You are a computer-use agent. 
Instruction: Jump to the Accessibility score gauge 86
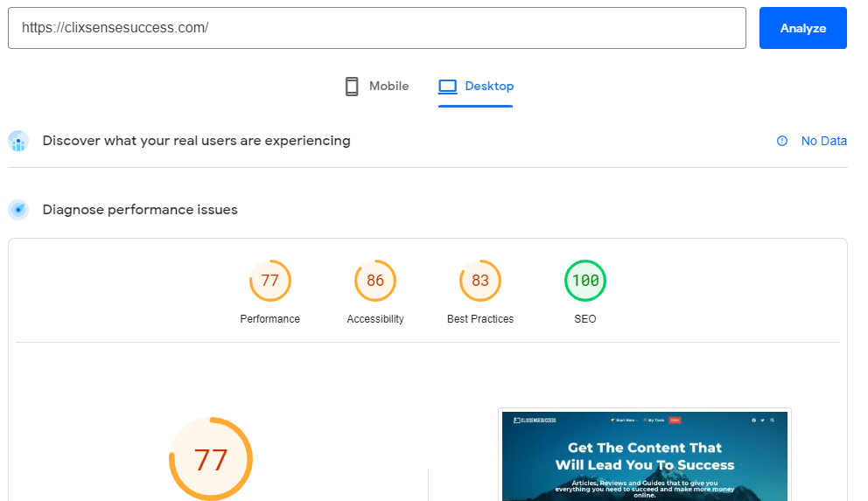pos(375,281)
